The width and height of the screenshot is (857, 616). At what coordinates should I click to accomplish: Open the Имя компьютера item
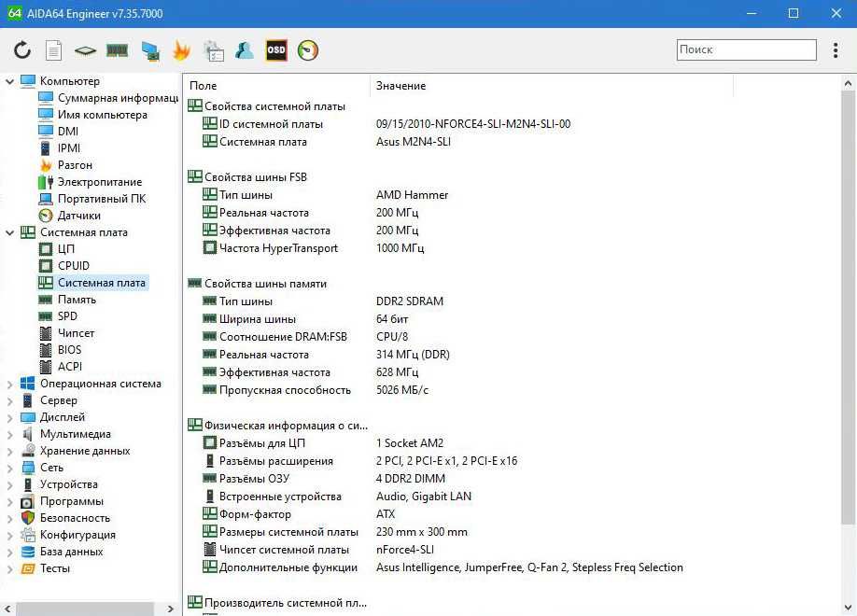tap(102, 115)
